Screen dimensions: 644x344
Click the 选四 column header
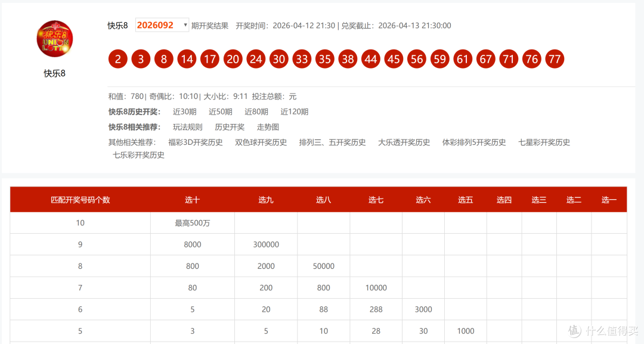(x=504, y=200)
